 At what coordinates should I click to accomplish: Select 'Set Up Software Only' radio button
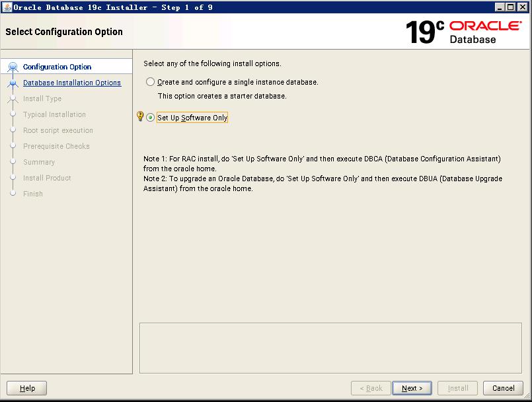pyautogui.click(x=150, y=118)
